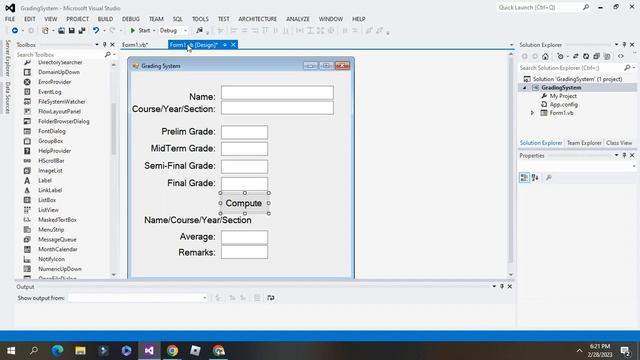The width and height of the screenshot is (640, 360).
Task: Open Visual Studio from the taskbar
Action: (149, 351)
